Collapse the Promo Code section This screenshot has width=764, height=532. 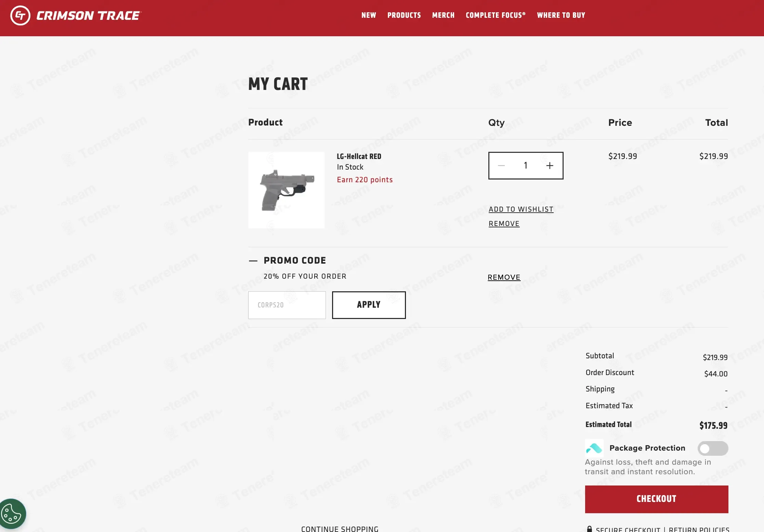pos(253,261)
